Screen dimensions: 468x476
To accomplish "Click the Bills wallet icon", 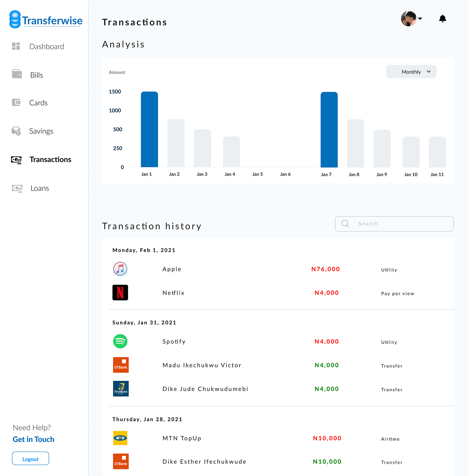I will [17, 74].
